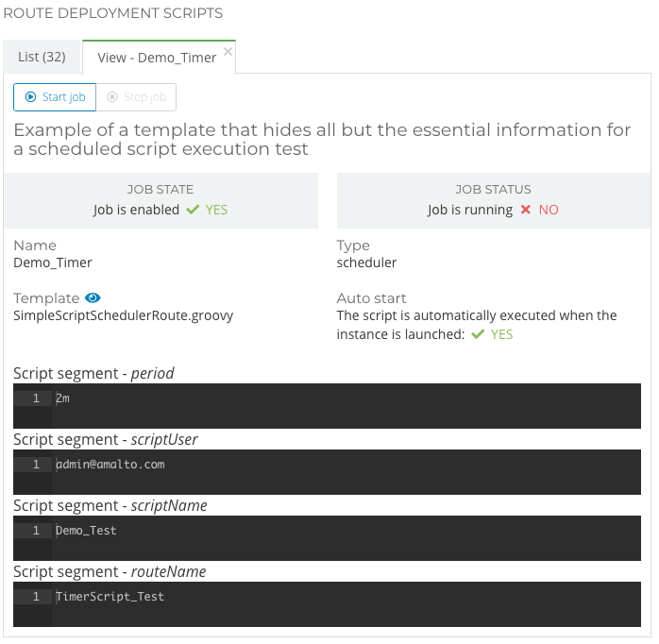659x644 pixels.
Task: Click the Job State panel
Action: (x=161, y=199)
